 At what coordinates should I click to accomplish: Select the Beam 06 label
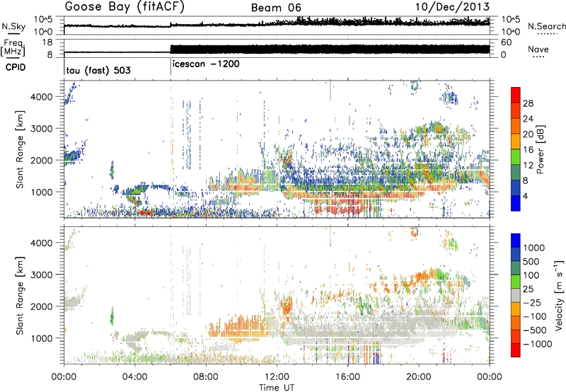coord(276,8)
